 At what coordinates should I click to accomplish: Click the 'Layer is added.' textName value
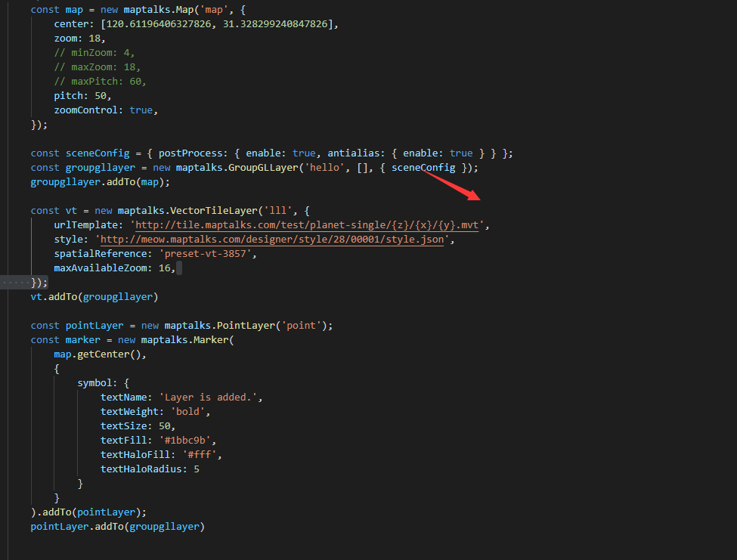click(x=208, y=398)
